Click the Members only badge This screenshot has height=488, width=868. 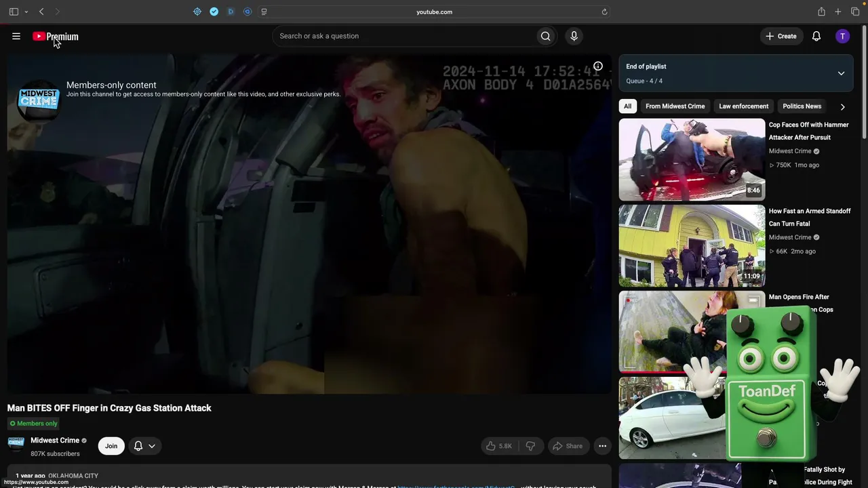[x=34, y=424]
